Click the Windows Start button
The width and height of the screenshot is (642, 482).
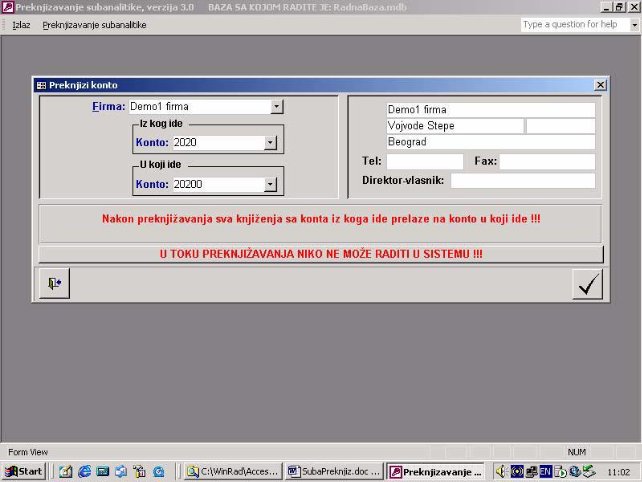23,471
